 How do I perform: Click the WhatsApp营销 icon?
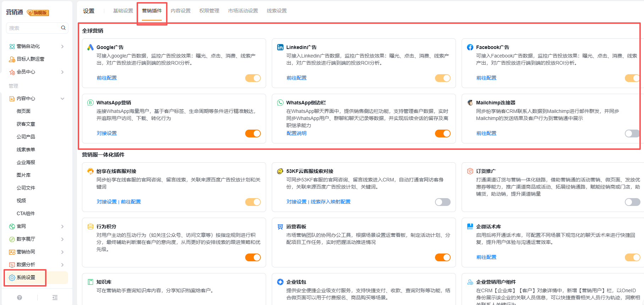[x=90, y=103]
